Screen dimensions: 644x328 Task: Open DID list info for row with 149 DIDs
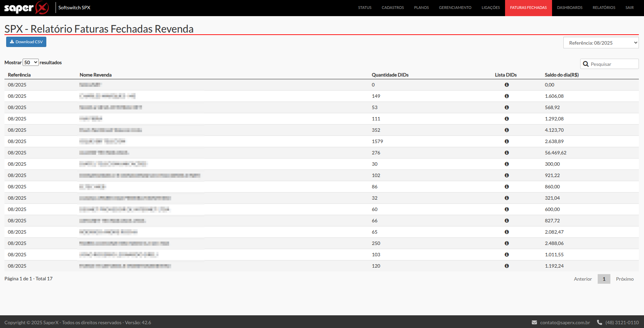(x=506, y=96)
